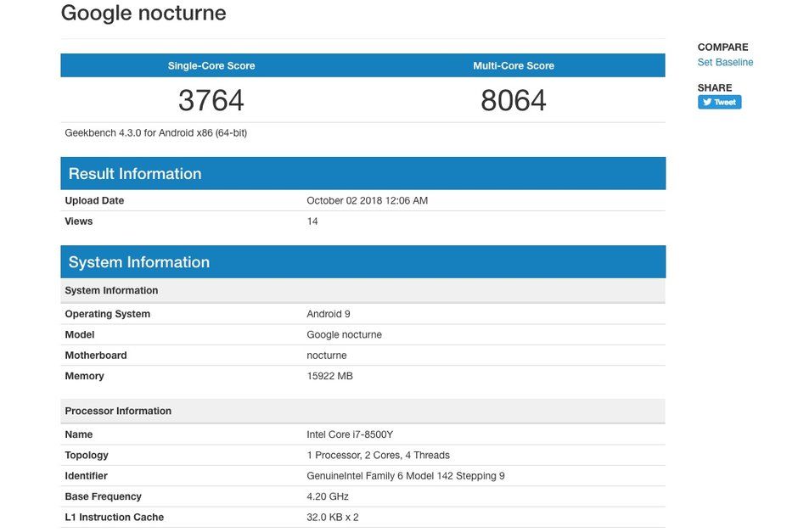The image size is (798, 532).
Task: Click the 4.20 GHz base frequency value
Action: pyautogui.click(x=328, y=497)
